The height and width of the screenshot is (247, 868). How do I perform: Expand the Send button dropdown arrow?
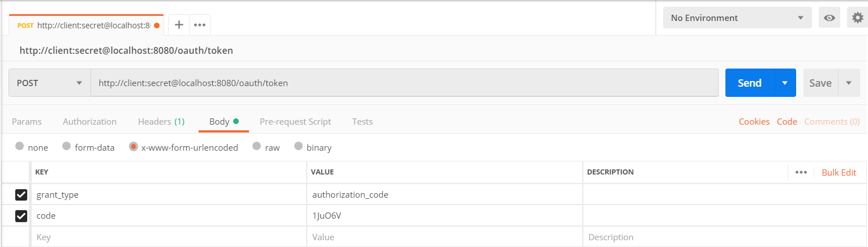point(785,83)
